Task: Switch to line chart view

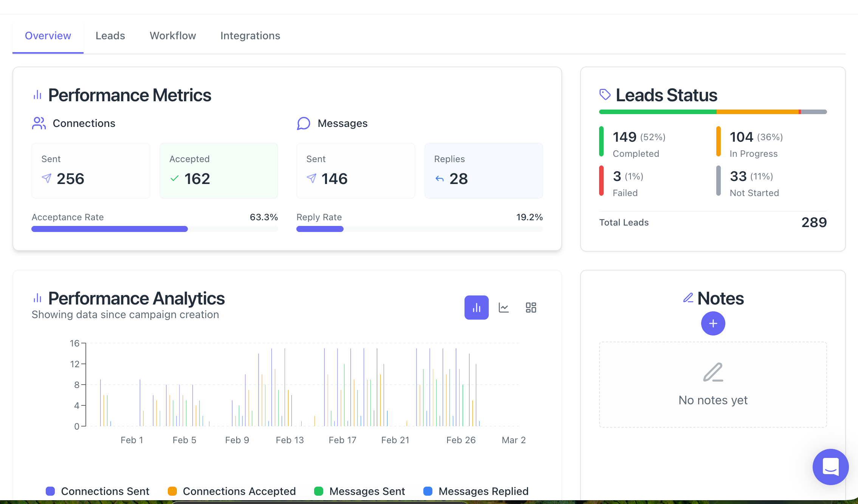Action: (x=503, y=308)
